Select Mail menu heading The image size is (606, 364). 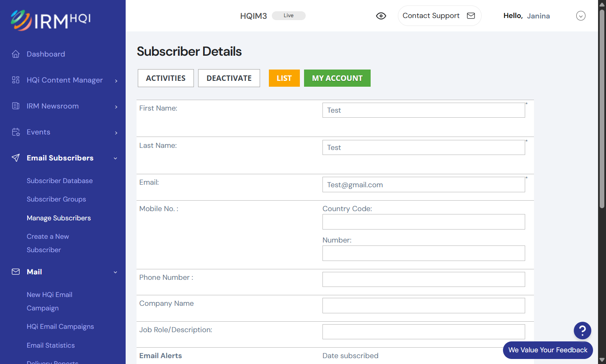(34, 272)
